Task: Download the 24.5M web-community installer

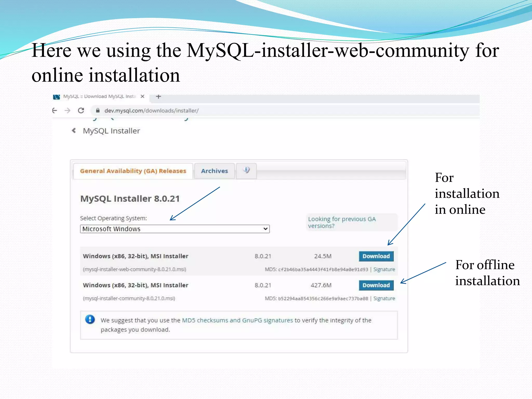Action: point(376,256)
